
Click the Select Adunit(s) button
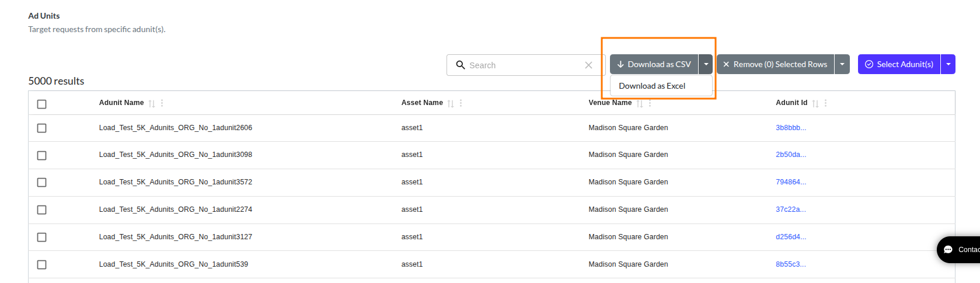[x=899, y=64]
